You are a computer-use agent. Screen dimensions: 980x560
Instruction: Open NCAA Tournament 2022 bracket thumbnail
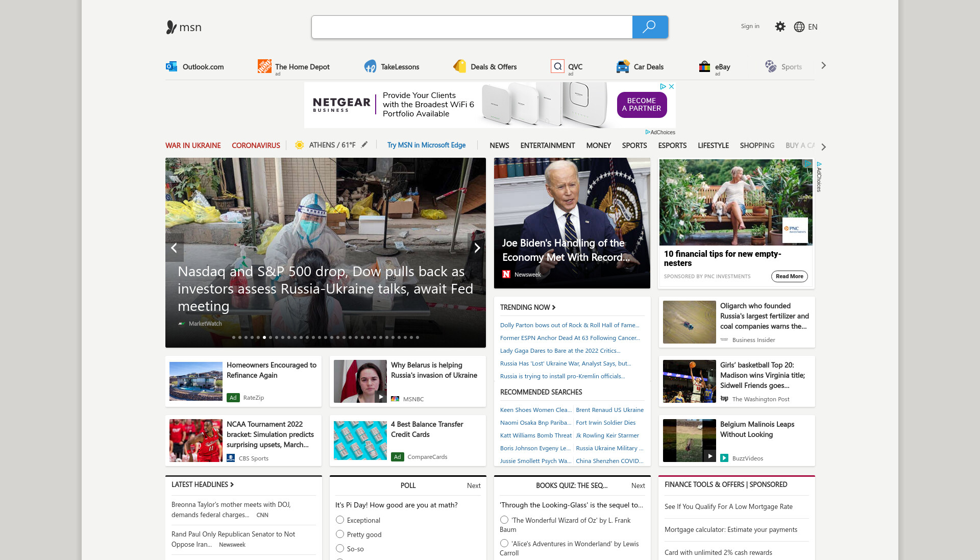(x=196, y=441)
